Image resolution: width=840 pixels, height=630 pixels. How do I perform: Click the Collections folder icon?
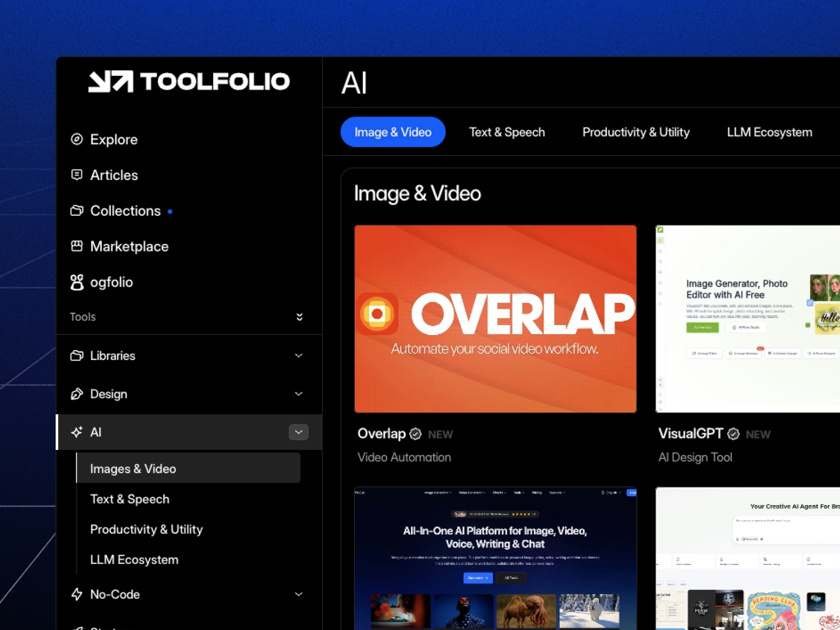(77, 211)
